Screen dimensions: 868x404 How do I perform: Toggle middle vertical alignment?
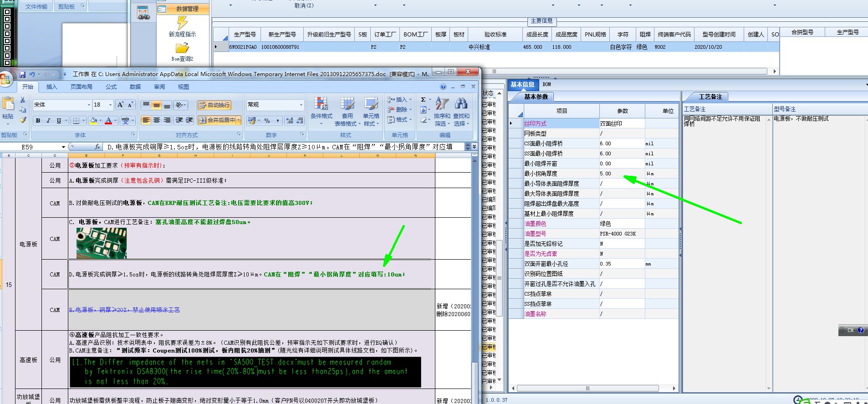(156, 105)
